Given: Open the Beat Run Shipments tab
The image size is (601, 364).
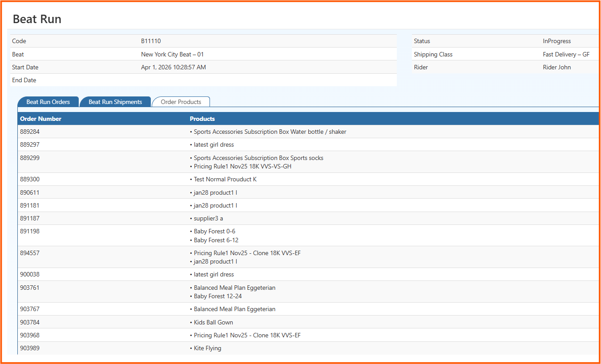Looking at the screenshot, I should 115,102.
